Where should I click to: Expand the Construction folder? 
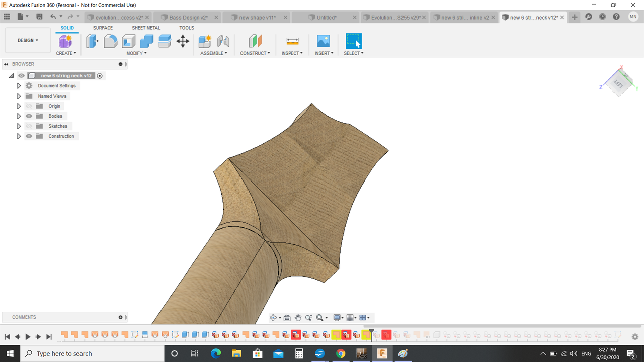(19, 136)
